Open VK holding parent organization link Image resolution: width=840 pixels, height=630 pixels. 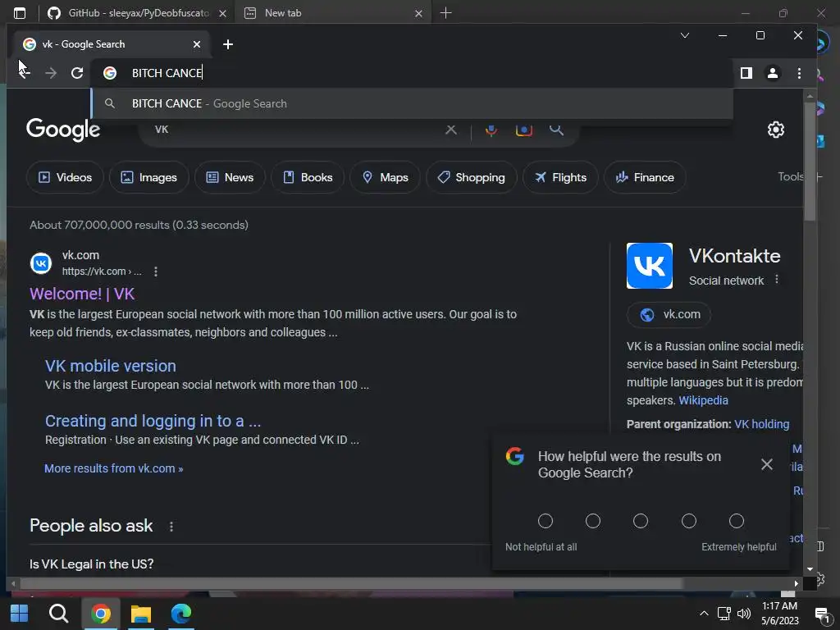(762, 424)
